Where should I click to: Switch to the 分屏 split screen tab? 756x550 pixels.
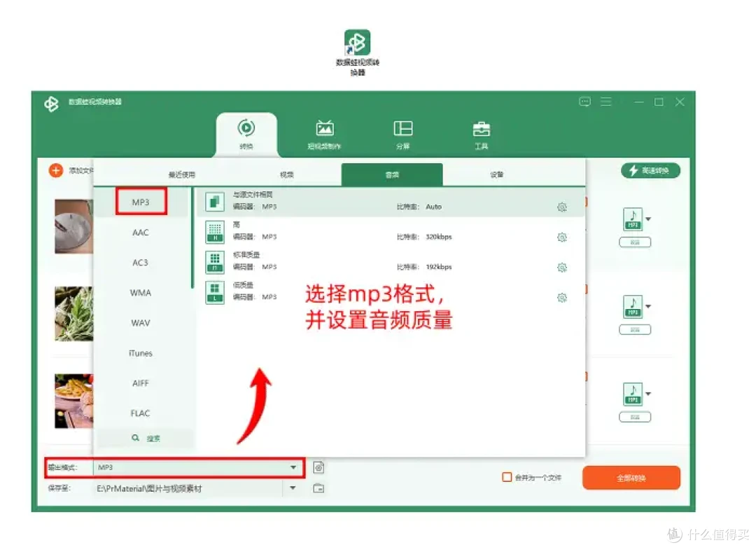403,135
